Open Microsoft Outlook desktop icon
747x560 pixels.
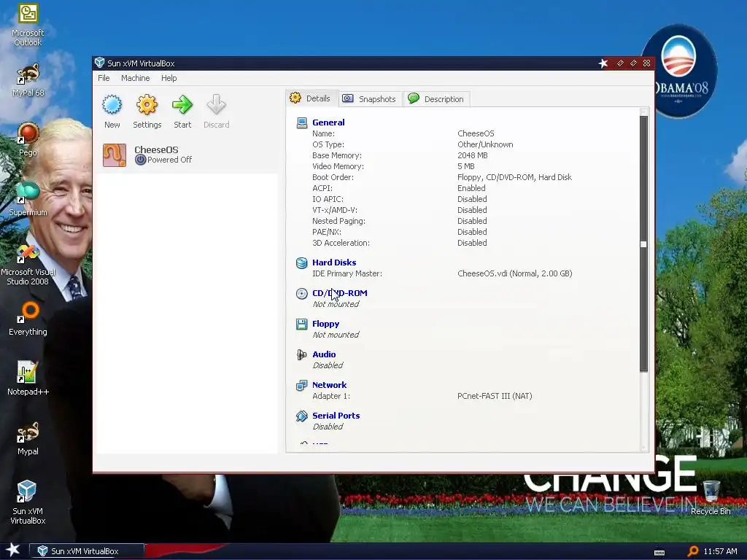pos(28,26)
